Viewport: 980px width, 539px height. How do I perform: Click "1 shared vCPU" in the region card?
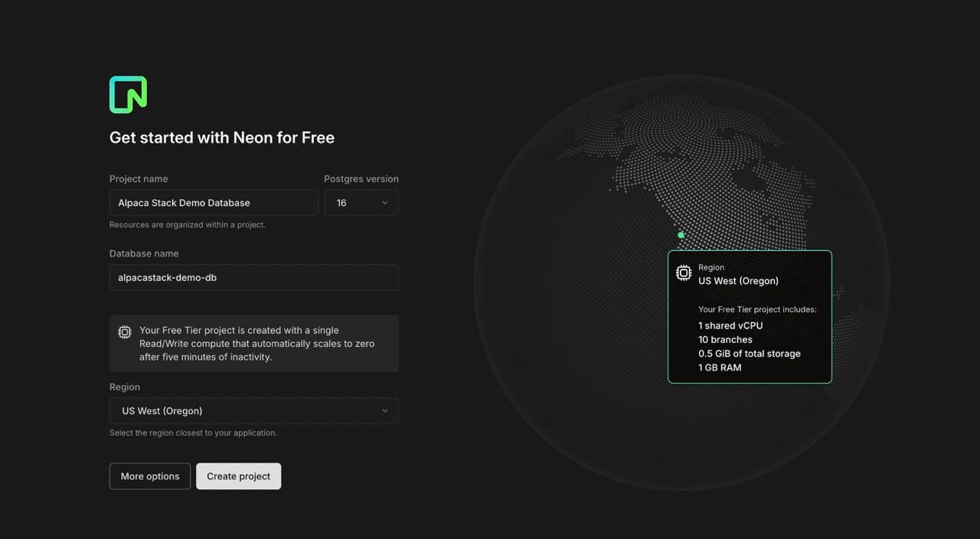(730, 325)
